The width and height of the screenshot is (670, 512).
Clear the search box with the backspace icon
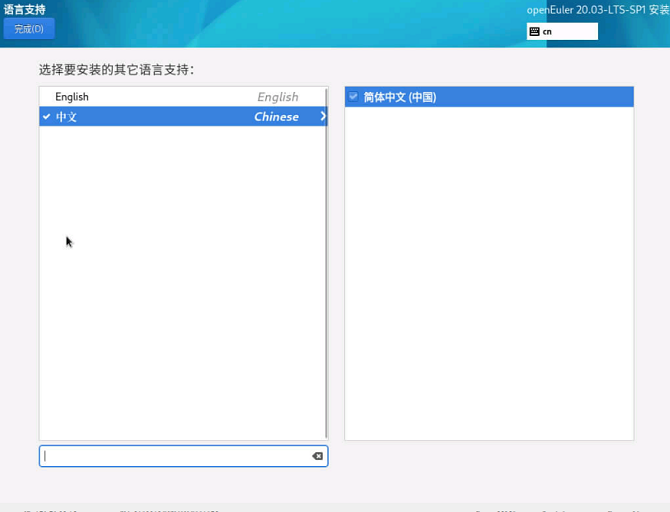(x=317, y=456)
